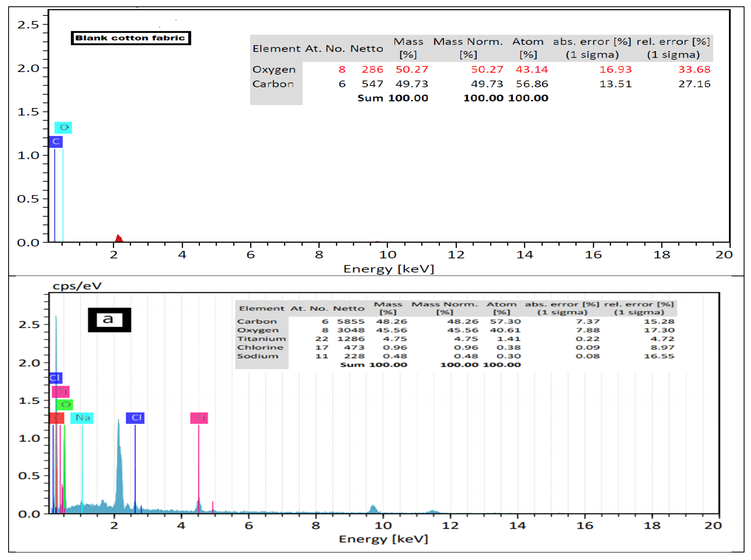Click the top chart 'Energy [keV]' axis label
This screenshot has width=751, height=560.
click(x=388, y=269)
